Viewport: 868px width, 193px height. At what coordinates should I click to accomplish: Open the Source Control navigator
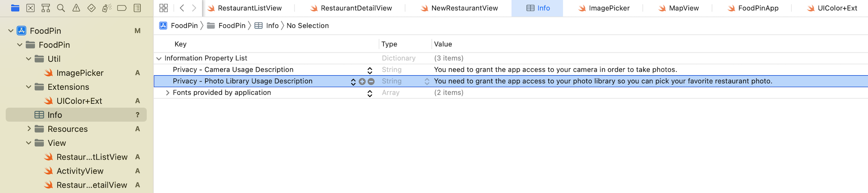click(30, 8)
